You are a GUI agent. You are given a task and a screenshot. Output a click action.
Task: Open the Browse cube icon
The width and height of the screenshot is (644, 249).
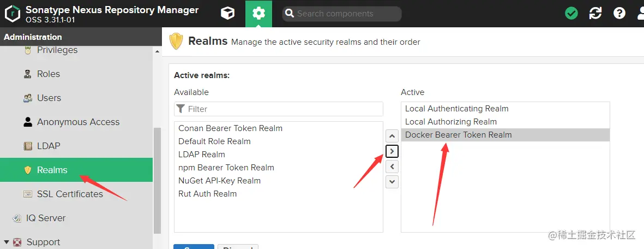click(227, 14)
